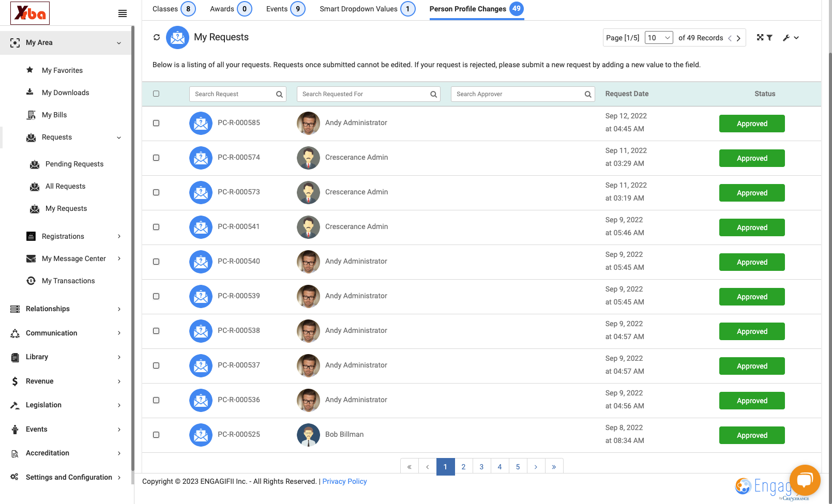832x504 pixels.
Task: Toggle the select-all header checkbox
Action: 156,94
